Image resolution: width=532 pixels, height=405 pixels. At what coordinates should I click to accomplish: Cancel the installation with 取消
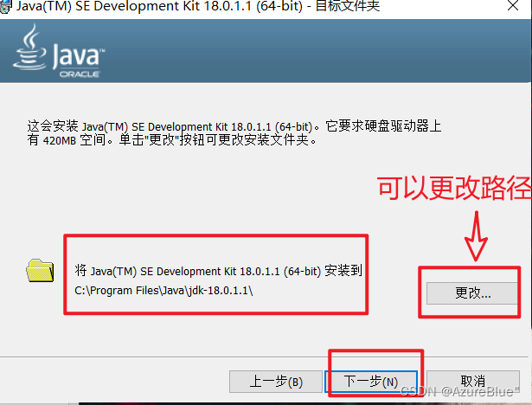point(473,382)
